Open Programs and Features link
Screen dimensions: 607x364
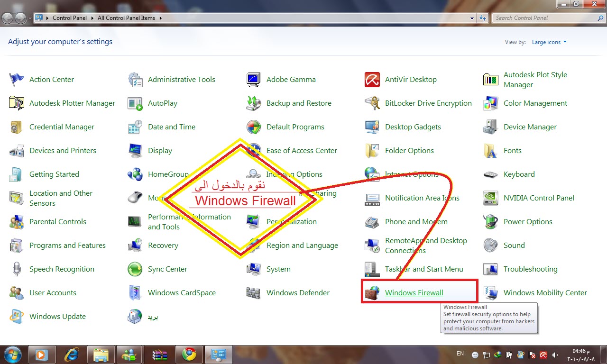tap(67, 246)
